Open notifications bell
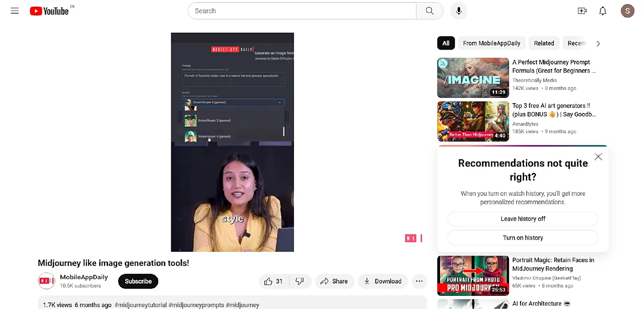Screen dimensions: 644x310 603,11
